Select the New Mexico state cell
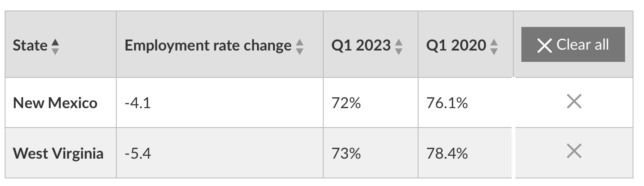The height and width of the screenshot is (186, 644). (55, 103)
